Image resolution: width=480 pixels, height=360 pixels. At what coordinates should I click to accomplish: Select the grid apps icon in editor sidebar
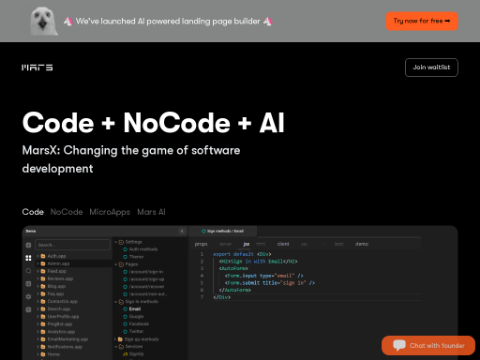(28, 258)
